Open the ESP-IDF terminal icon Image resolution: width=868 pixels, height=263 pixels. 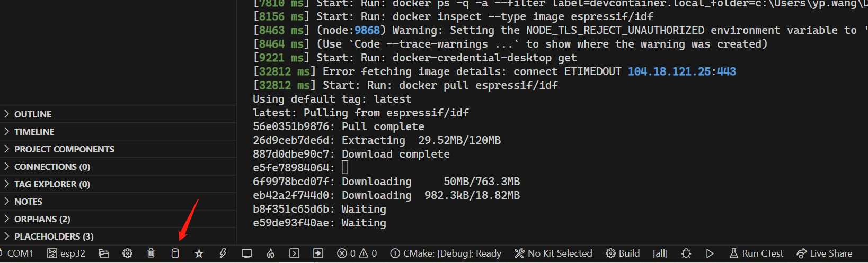click(x=294, y=253)
